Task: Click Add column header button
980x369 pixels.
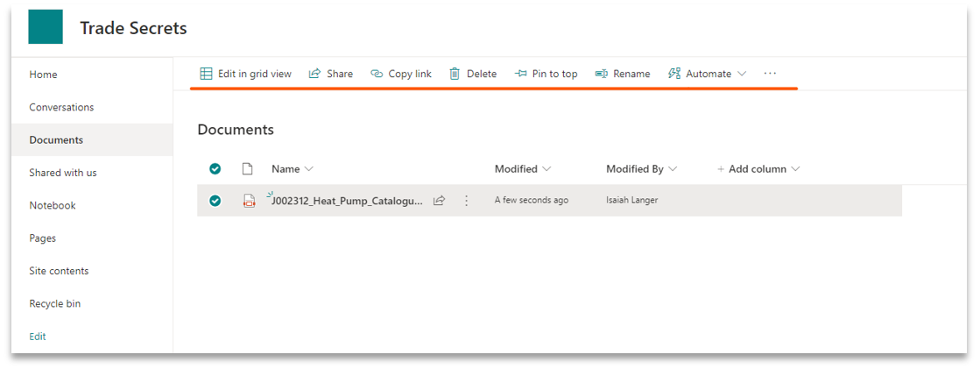Action: [758, 169]
